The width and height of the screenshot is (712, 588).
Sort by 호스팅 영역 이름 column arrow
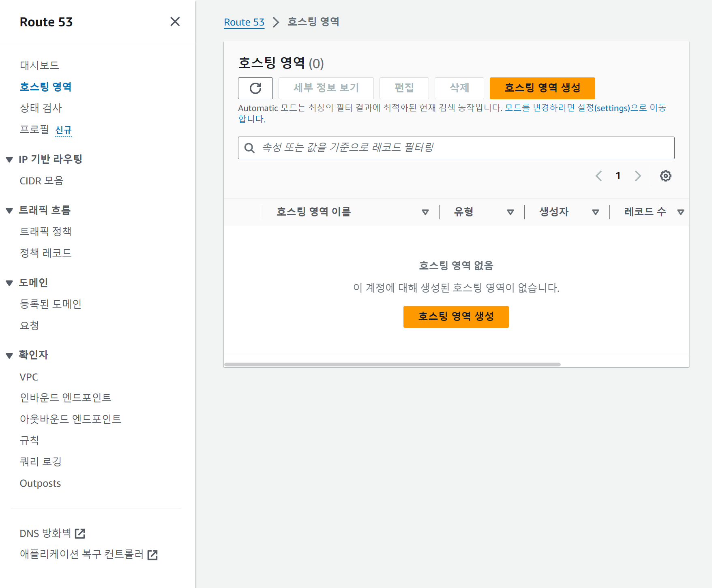point(425,212)
